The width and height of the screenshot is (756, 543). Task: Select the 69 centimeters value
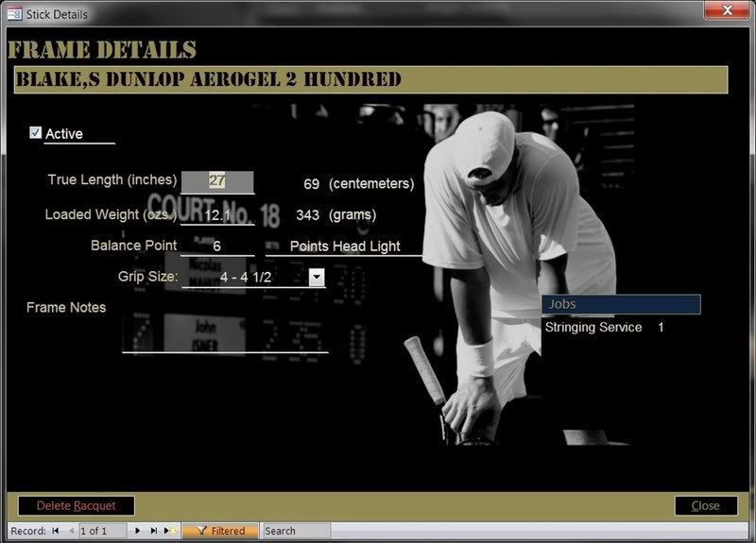[311, 184]
